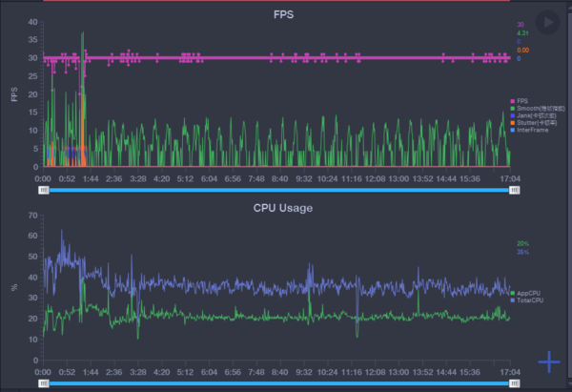Toggle the Jank series in the legend
This screenshot has width=572, height=392.
533,115
